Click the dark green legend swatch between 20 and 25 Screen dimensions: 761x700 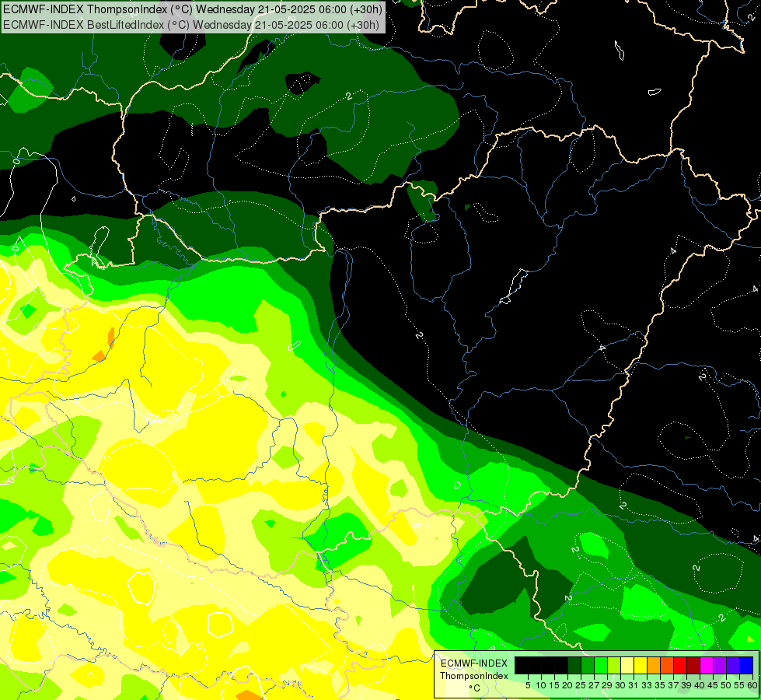[574, 665]
